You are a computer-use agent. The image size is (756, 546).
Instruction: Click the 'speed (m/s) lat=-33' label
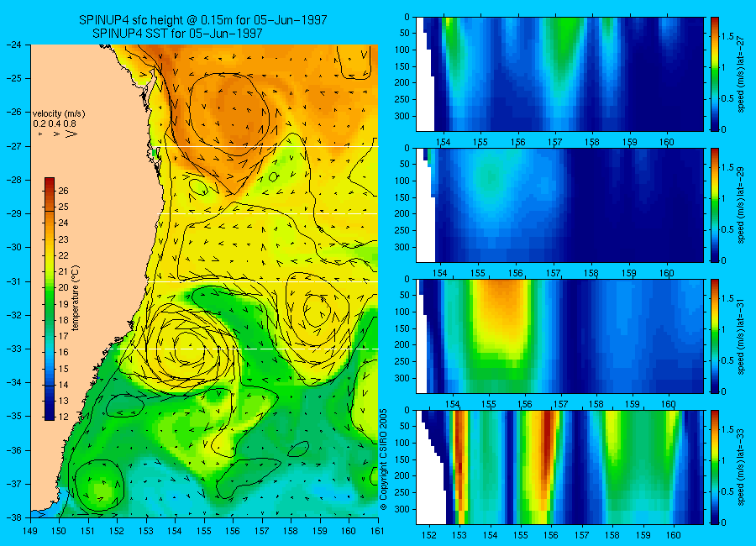[x=741, y=467]
